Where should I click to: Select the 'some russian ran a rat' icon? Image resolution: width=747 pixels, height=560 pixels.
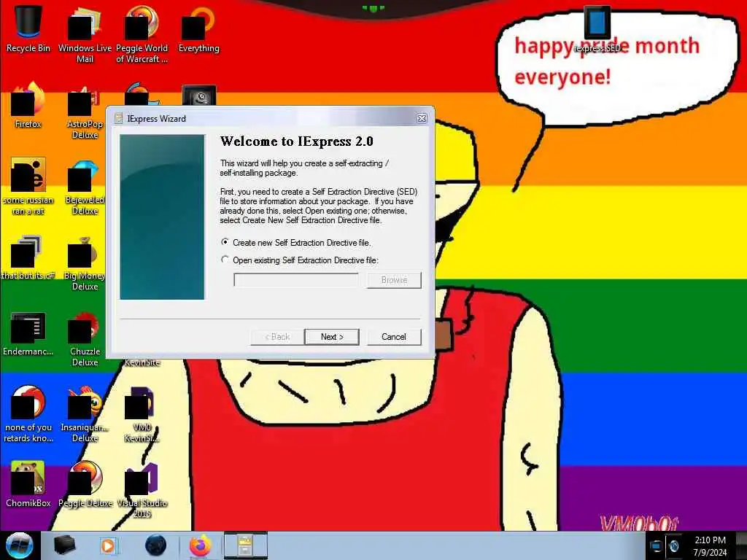tap(28, 186)
